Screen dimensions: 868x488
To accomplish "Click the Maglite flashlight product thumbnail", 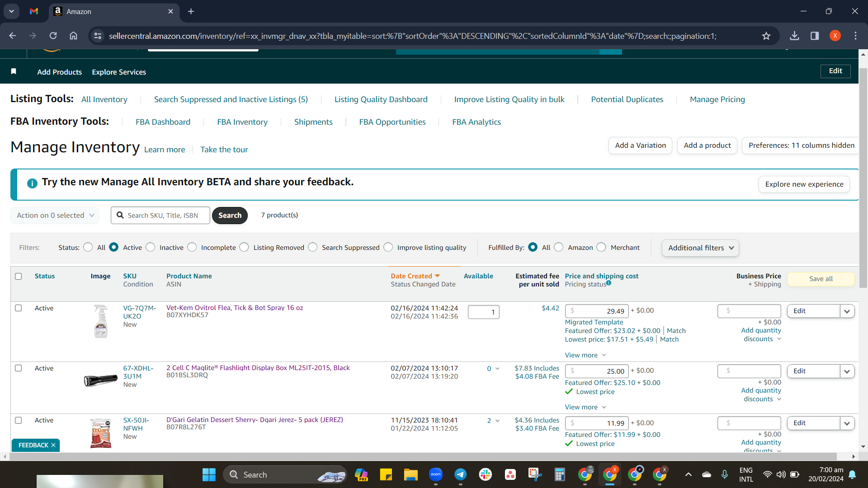I will (x=101, y=380).
